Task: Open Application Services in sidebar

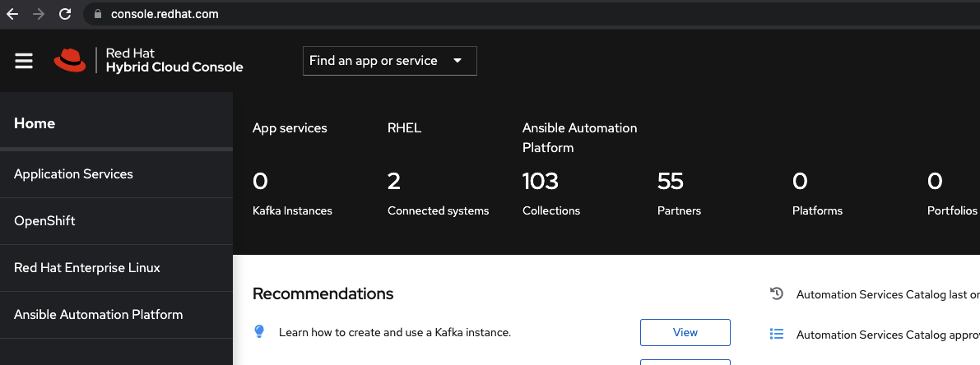Action: coord(116,174)
